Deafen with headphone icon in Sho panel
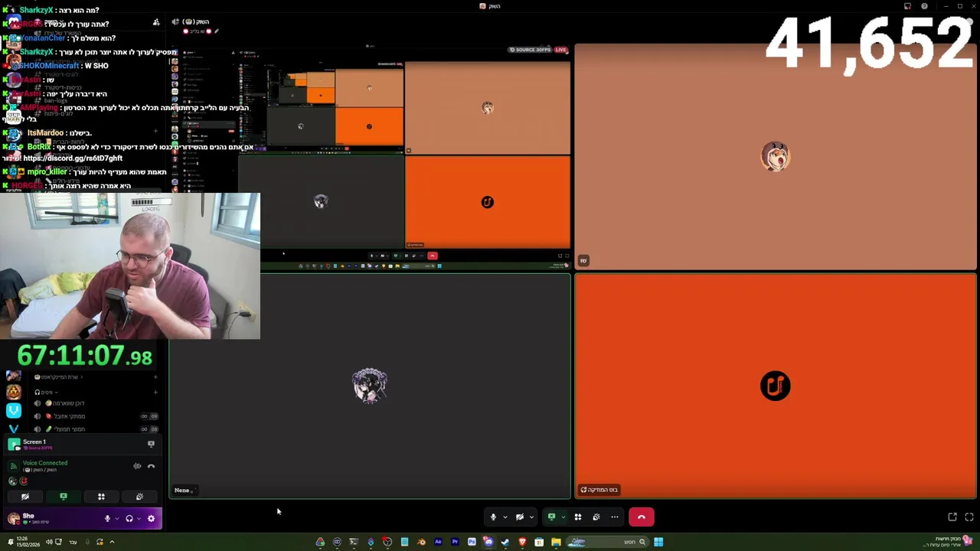The height and width of the screenshot is (551, 980). point(129,519)
